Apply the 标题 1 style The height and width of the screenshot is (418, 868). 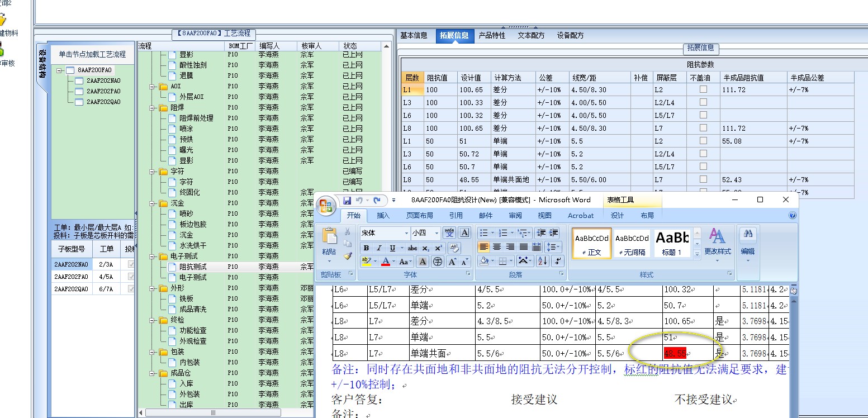pos(672,243)
